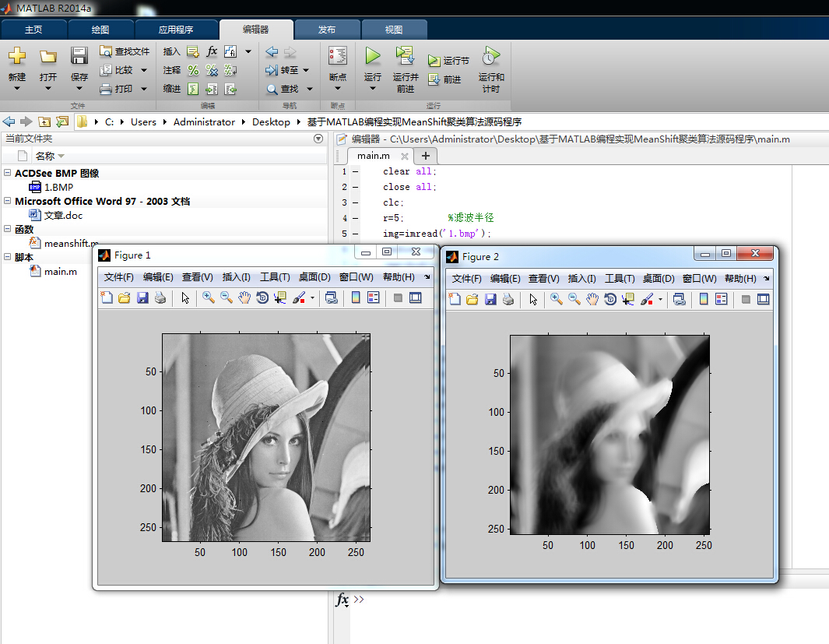Collapse the Microsoft Office Word group
The height and width of the screenshot is (644, 829).
point(8,200)
